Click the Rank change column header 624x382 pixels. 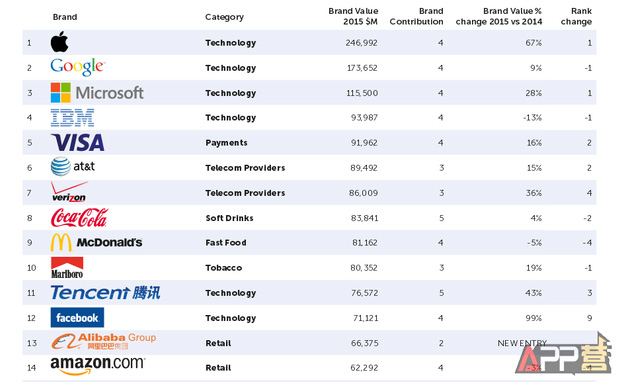pyautogui.click(x=576, y=16)
